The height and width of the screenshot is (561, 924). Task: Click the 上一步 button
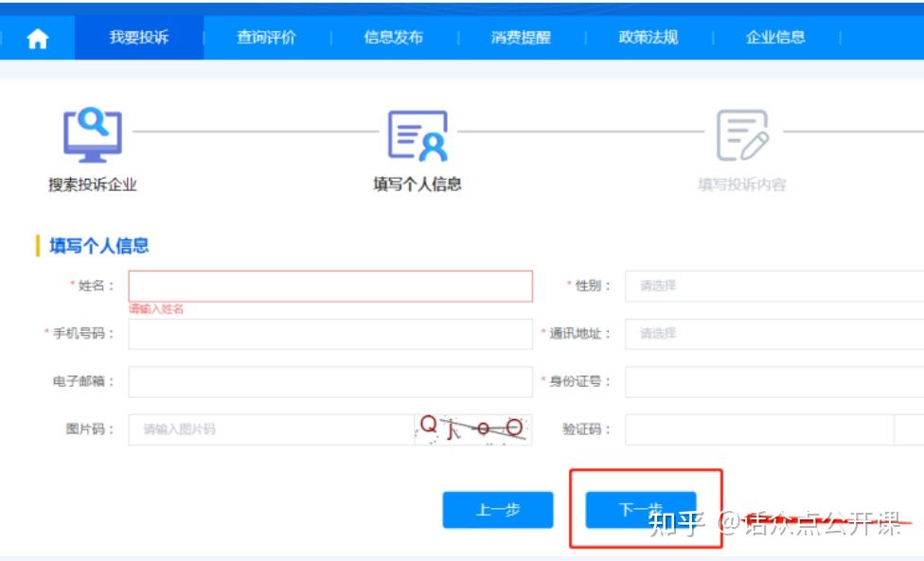pos(497,509)
